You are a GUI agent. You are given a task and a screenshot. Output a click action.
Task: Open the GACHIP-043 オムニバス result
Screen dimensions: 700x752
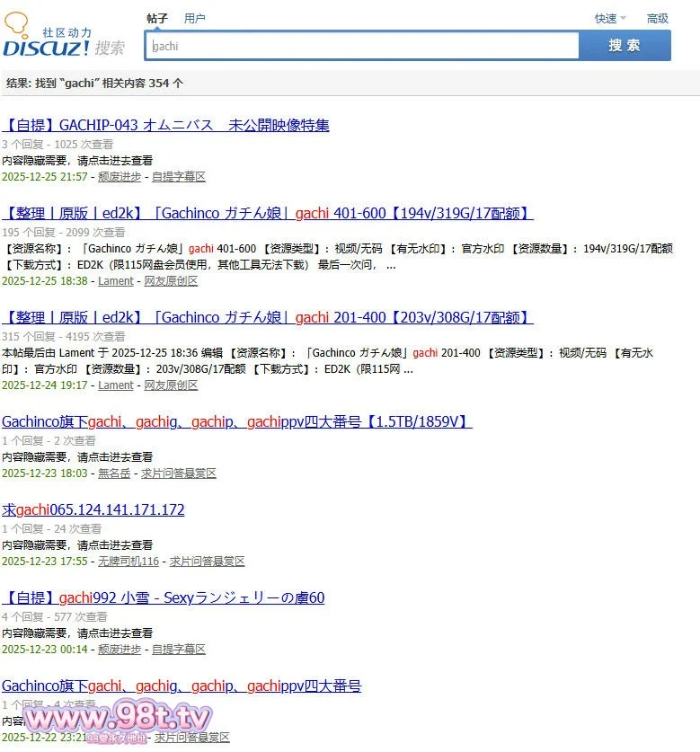pyautogui.click(x=165, y=125)
